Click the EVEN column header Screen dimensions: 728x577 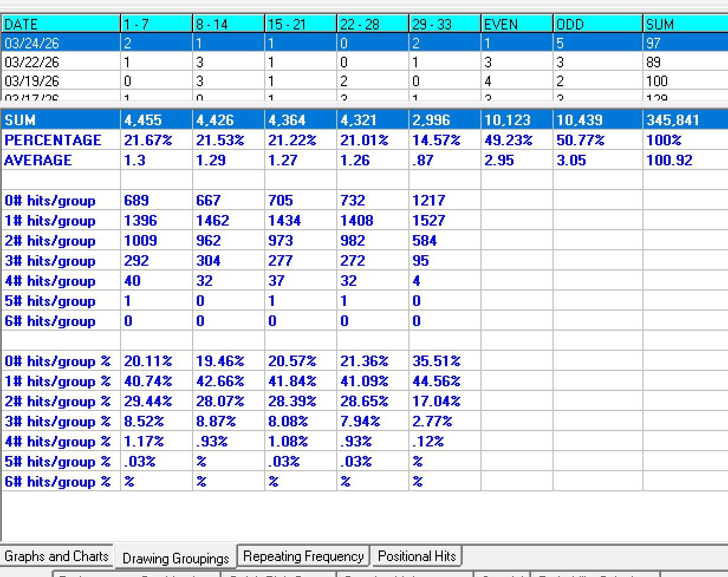point(516,24)
